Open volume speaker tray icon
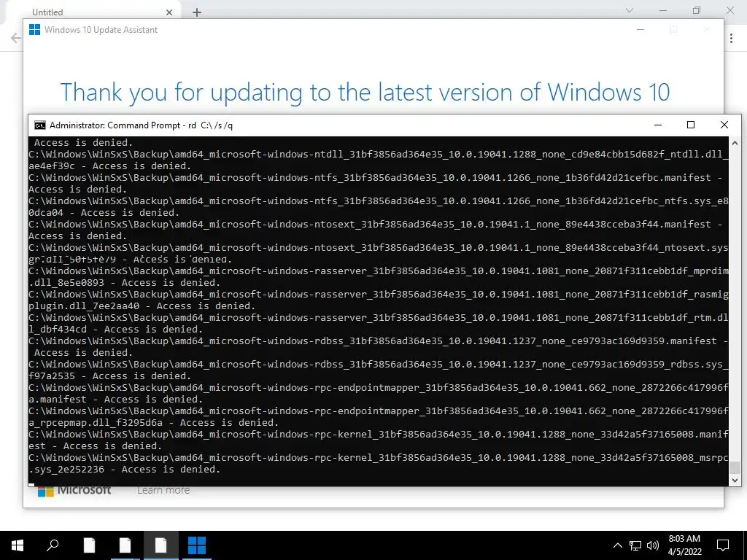Screen dimensions: 747x560 653,545
